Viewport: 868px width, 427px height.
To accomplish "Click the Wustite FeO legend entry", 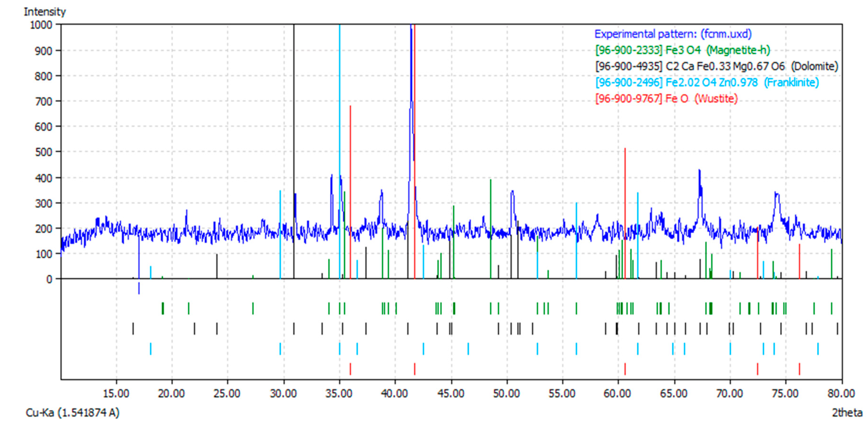I will pos(666,99).
